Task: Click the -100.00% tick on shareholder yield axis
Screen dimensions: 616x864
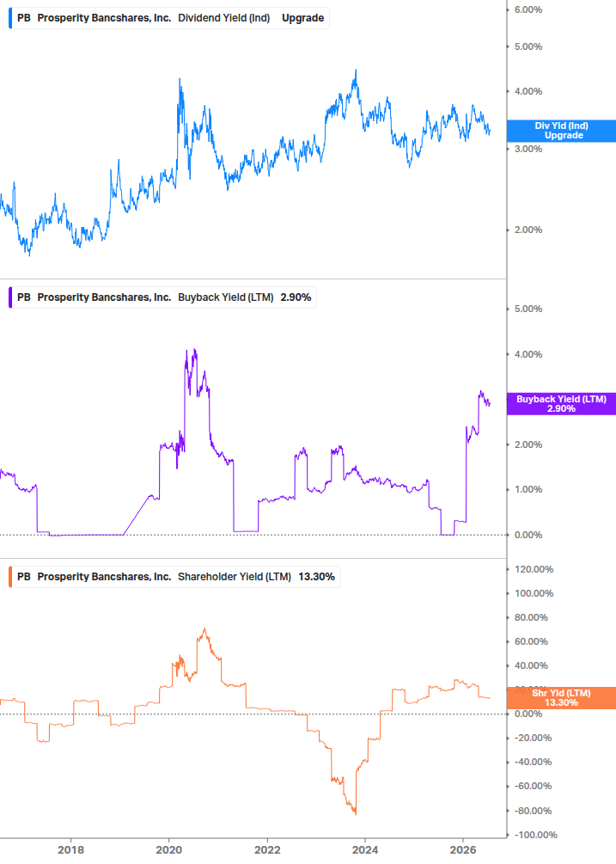Action: 535,836
